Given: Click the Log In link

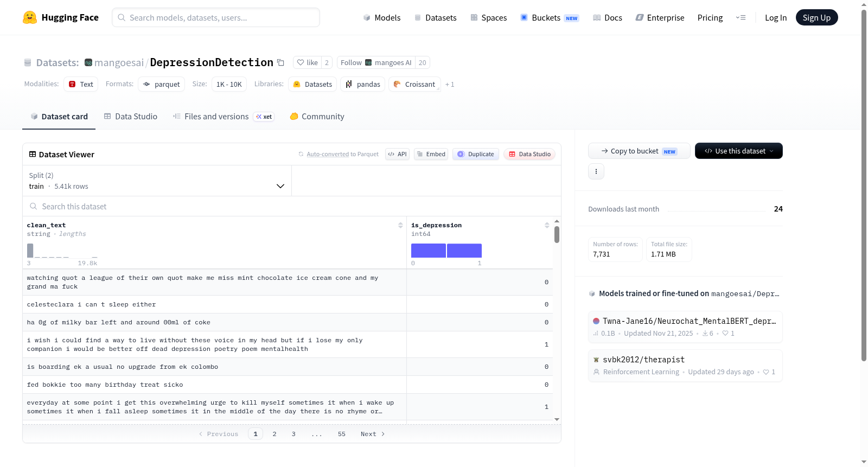Looking at the screenshot, I should point(776,17).
